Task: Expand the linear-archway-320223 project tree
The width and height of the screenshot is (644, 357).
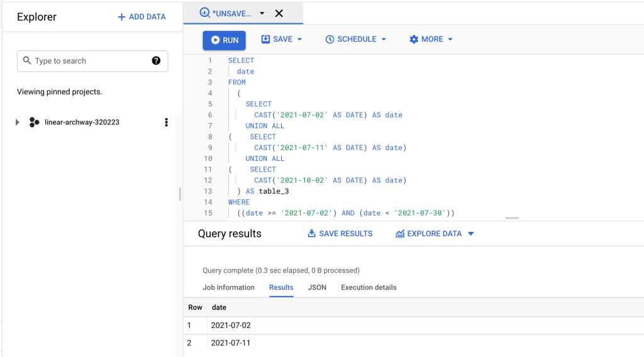Action: click(18, 123)
